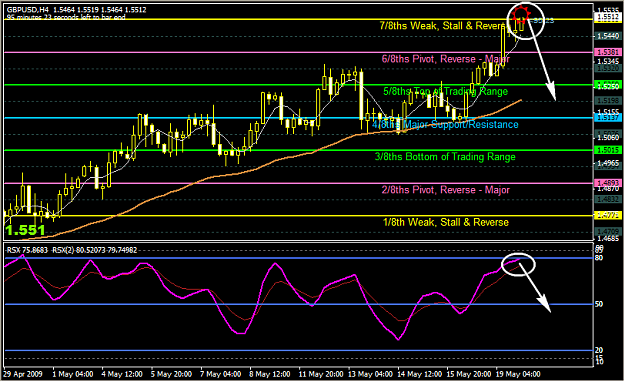Select the "minutes left to bar end" countdown text
The image size is (625, 382).
66,17
